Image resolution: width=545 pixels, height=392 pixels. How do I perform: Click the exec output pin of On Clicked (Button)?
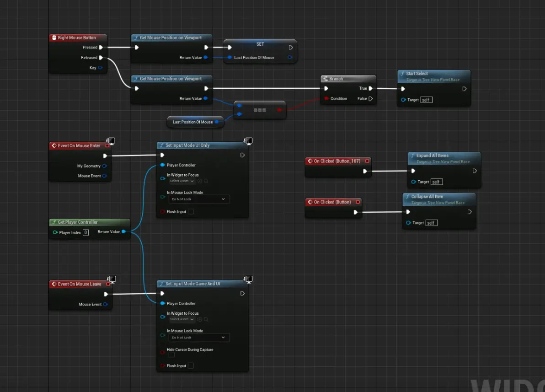click(x=355, y=212)
